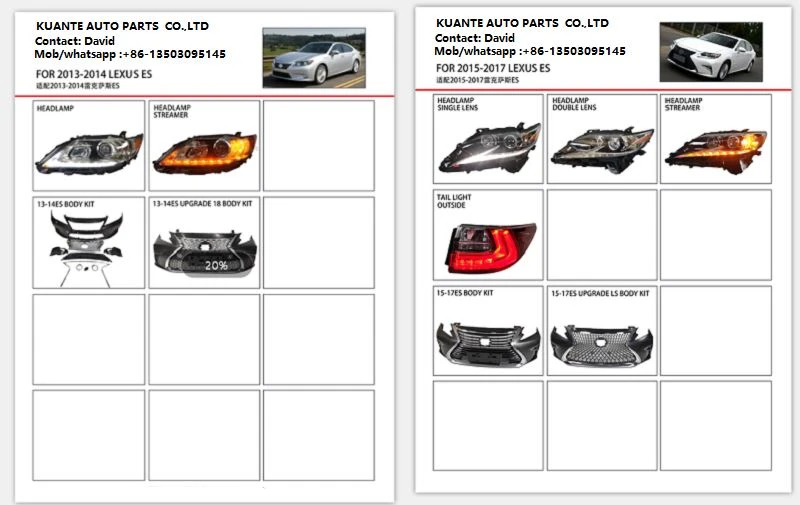This screenshot has width=800, height=505.
Task: Open the 13-14ES BODY KIT picture
Action: pyautogui.click(x=87, y=248)
